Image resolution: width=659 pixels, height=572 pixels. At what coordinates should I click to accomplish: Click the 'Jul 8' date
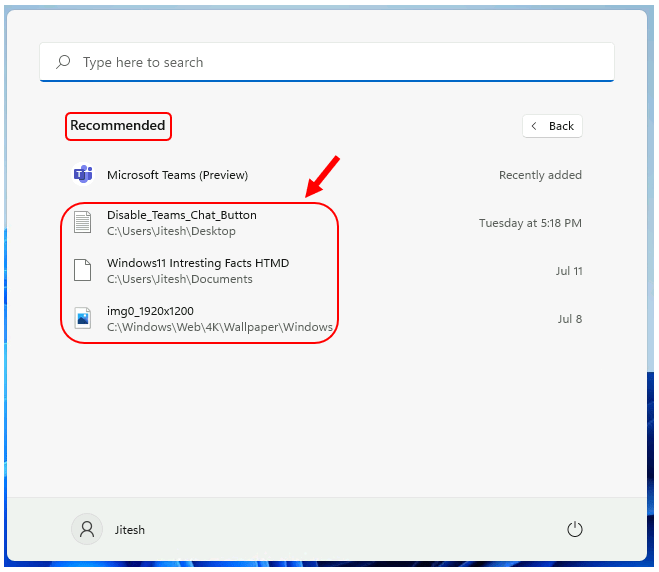click(569, 319)
